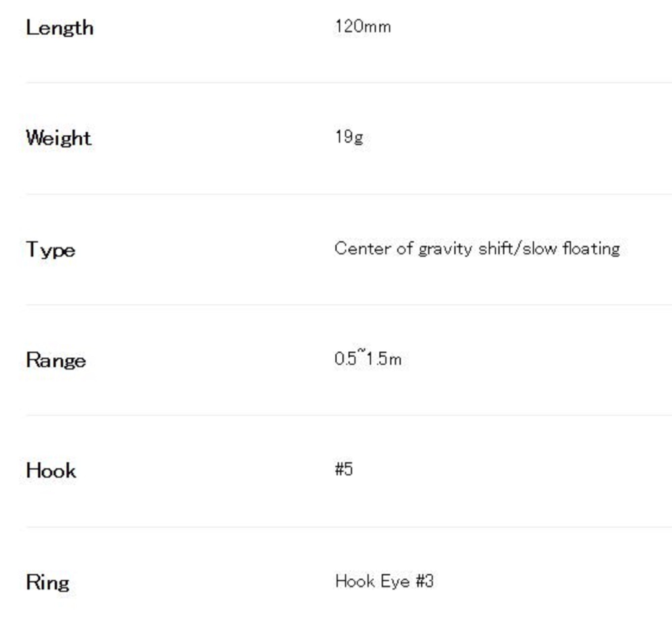672x618 pixels.
Task: Click the Range row label
Action: (x=56, y=360)
